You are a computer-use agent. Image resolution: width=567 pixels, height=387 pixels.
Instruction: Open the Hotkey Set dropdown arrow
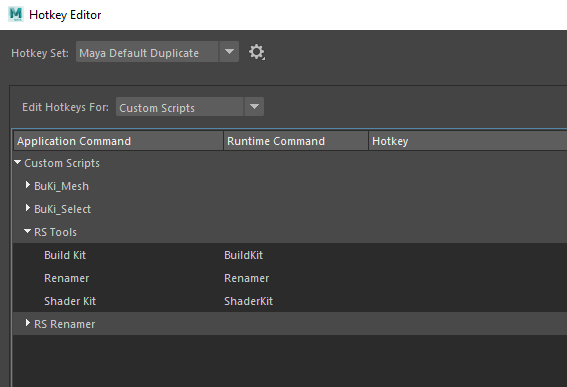coord(229,52)
